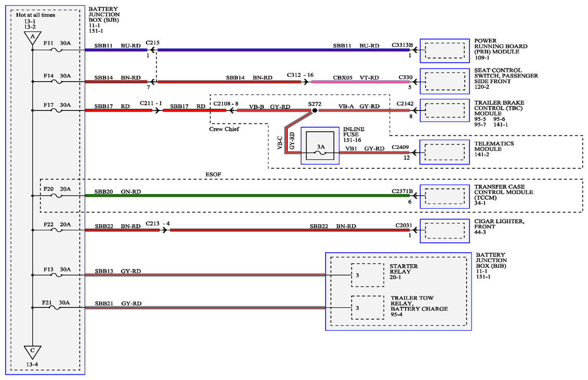Open page reference 95-5
The width and height of the screenshot is (588, 380).
point(480,119)
